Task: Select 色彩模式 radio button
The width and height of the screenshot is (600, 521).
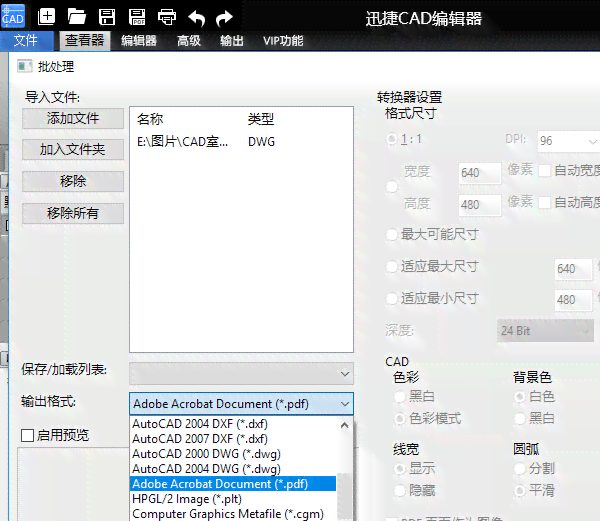Action: (399, 419)
